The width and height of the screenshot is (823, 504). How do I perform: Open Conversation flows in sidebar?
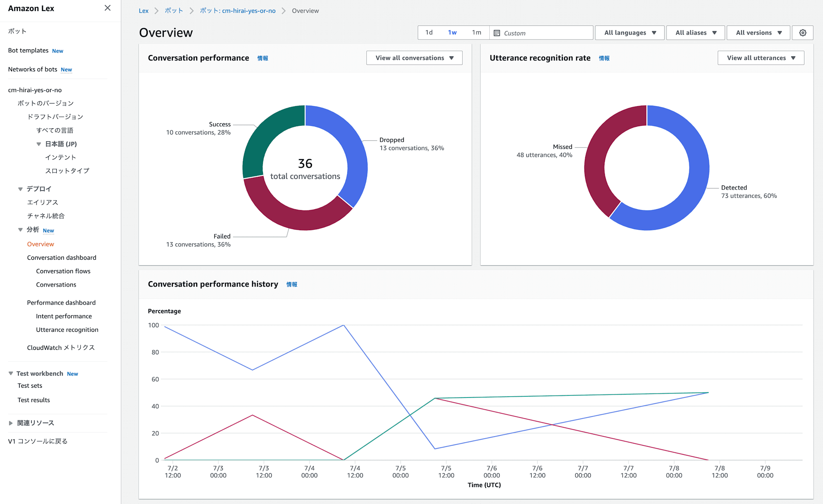[x=63, y=271]
